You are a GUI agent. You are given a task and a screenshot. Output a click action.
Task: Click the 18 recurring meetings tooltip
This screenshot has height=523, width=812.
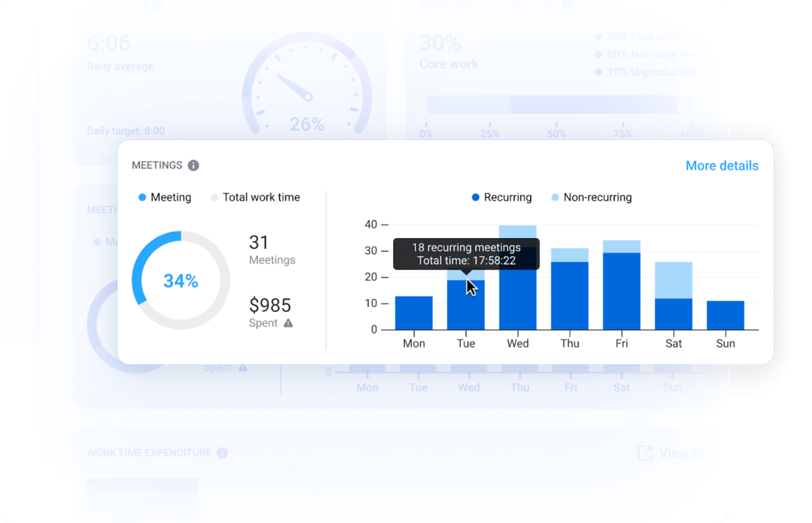point(466,255)
